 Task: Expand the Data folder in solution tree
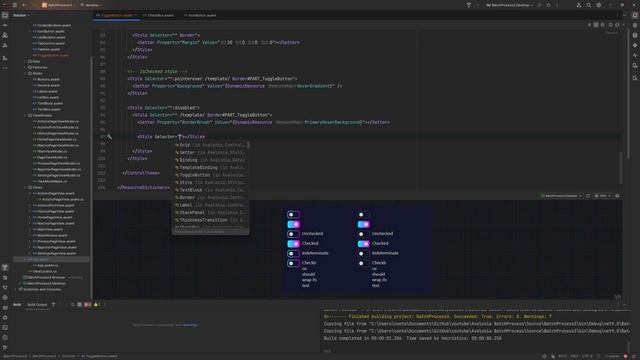[x=25, y=61]
